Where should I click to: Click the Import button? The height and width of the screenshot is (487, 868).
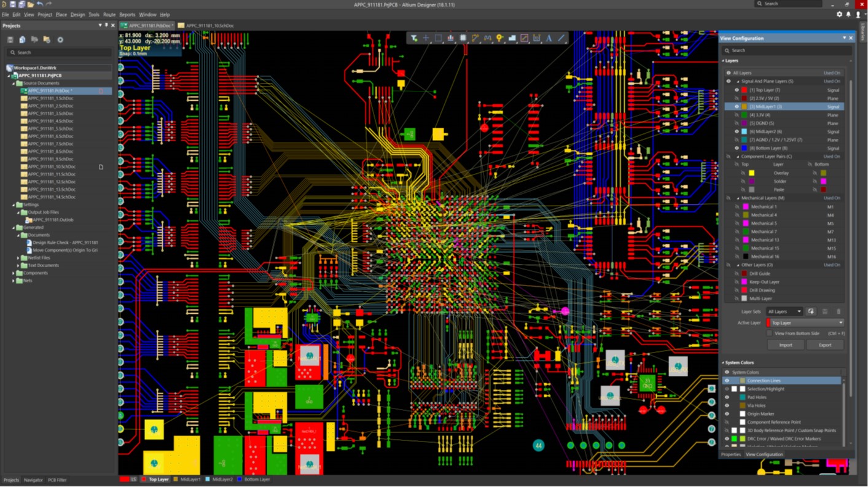pos(786,345)
